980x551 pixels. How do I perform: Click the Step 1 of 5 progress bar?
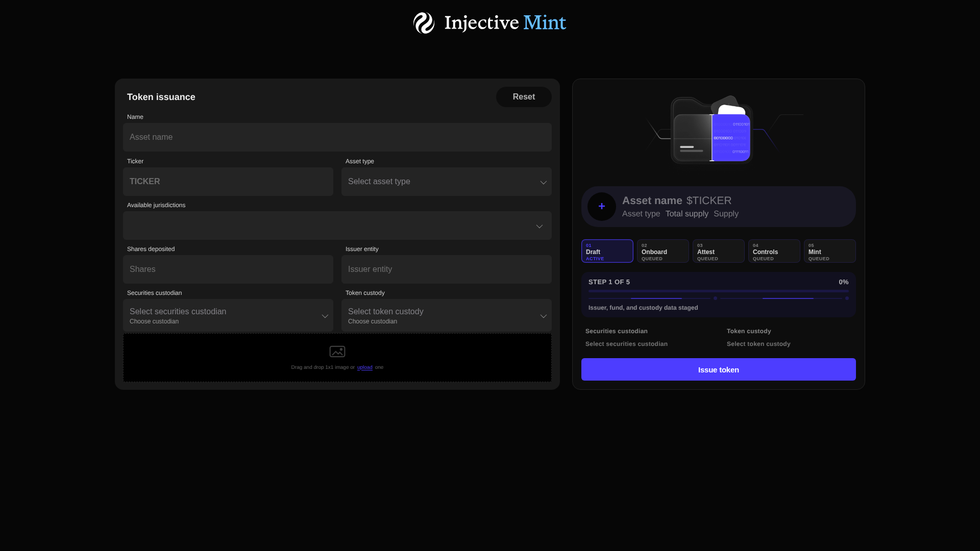[x=719, y=291]
